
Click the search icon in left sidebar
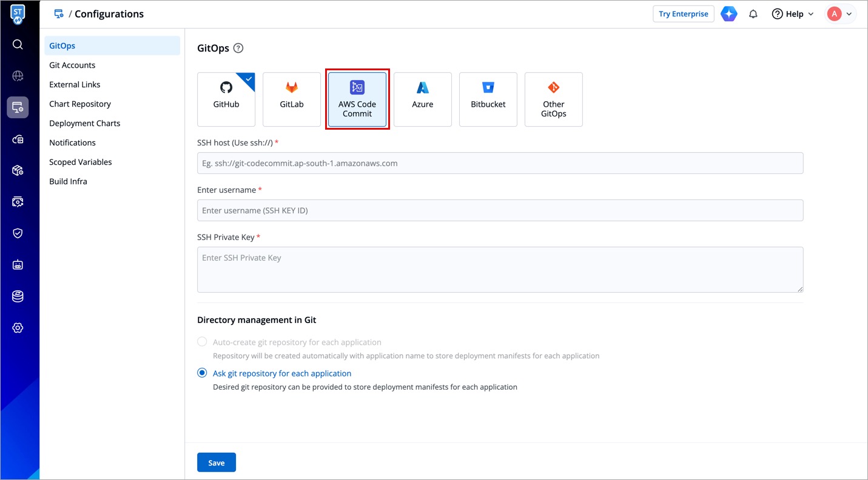click(18, 44)
